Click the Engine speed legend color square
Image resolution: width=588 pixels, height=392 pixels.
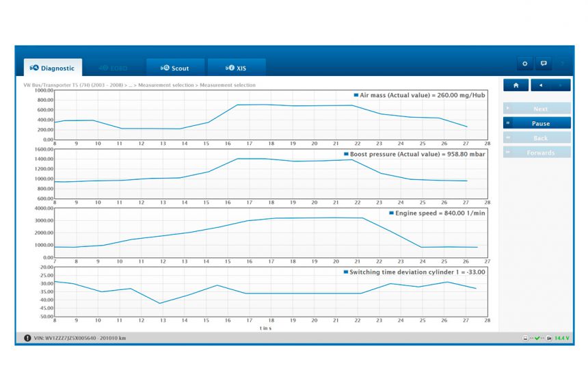[x=392, y=213]
